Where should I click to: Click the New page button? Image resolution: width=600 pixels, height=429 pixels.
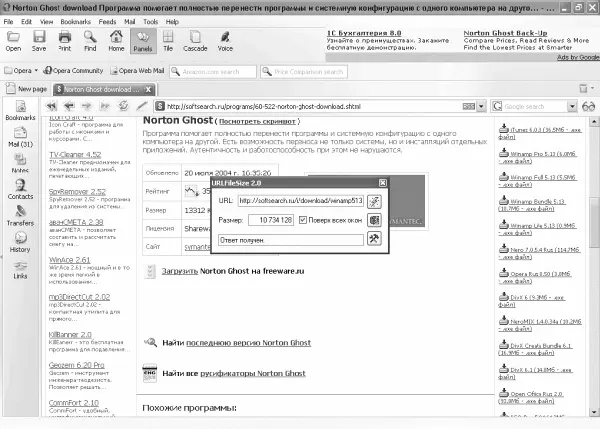[x=26, y=89]
